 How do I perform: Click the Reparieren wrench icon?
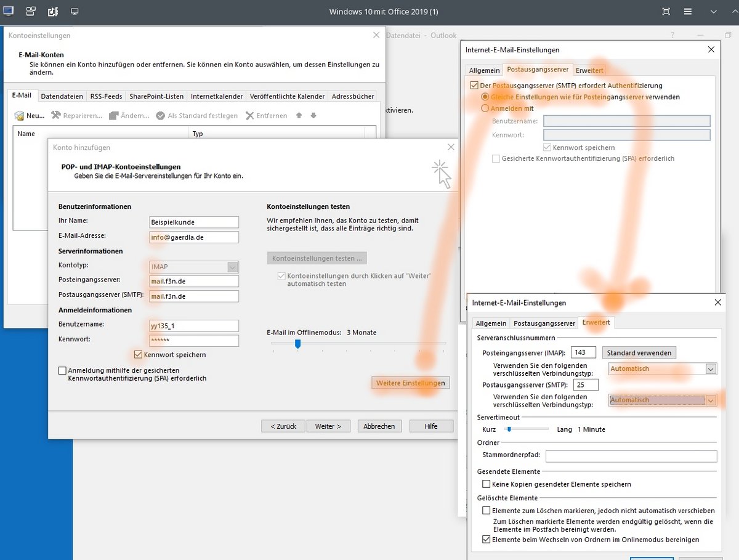56,115
